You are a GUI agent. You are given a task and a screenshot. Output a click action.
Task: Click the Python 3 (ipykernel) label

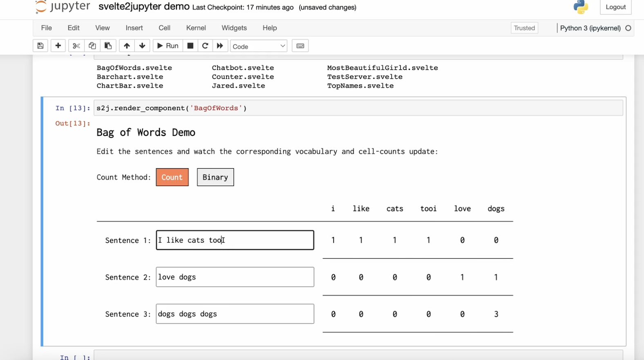pos(590,28)
